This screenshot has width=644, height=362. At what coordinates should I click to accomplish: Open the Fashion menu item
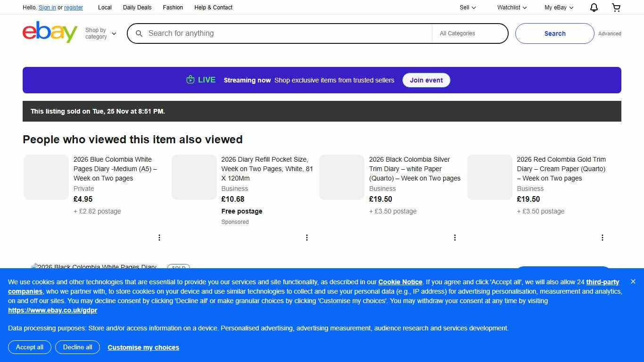(x=173, y=8)
